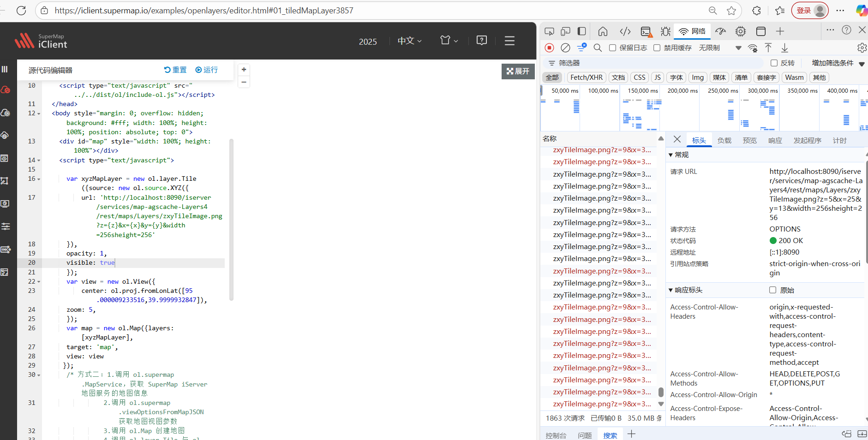Switch to the 响应 tab
The image size is (868, 440).
click(x=775, y=141)
